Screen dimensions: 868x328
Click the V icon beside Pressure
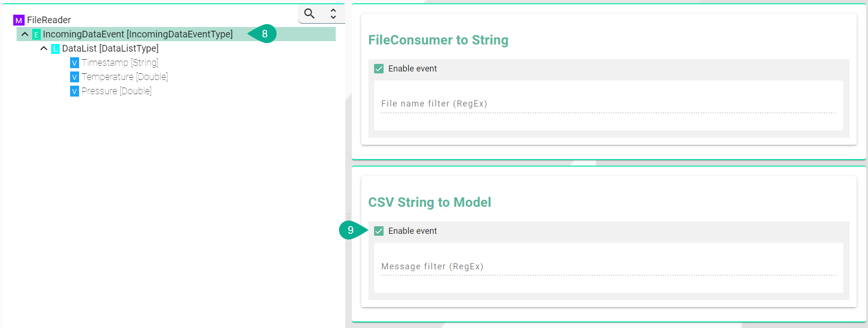[74, 91]
